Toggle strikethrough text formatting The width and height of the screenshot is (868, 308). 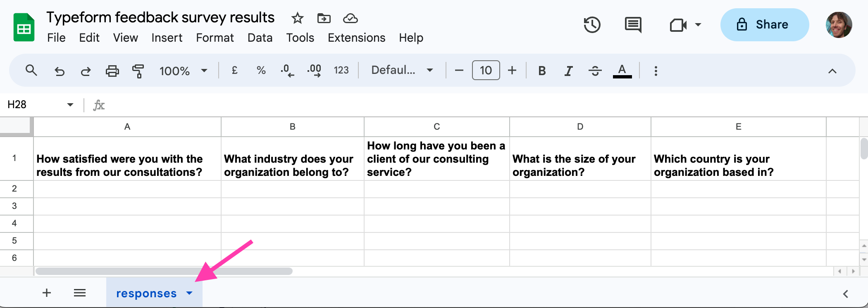tap(595, 71)
